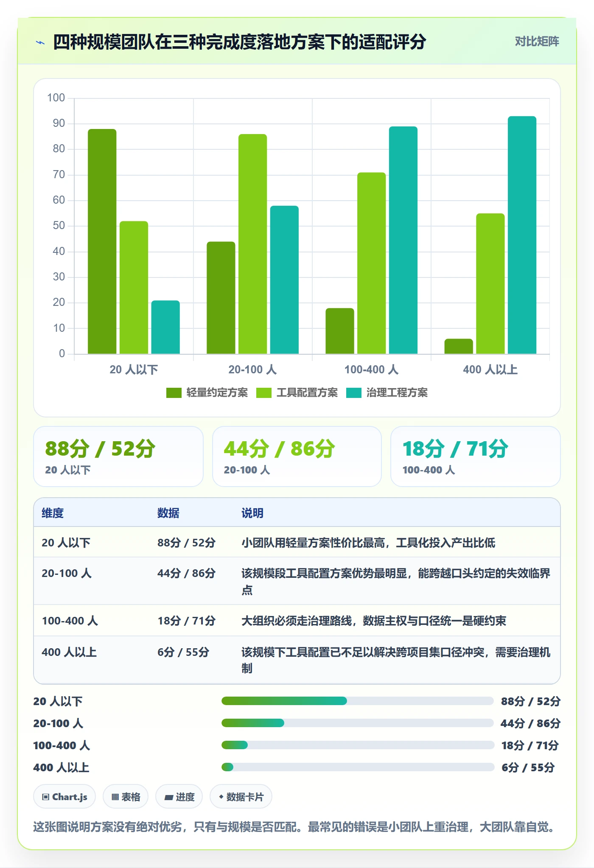The image size is (594, 868).
Task: Click the lightning icon beside the title
Action: (x=40, y=42)
